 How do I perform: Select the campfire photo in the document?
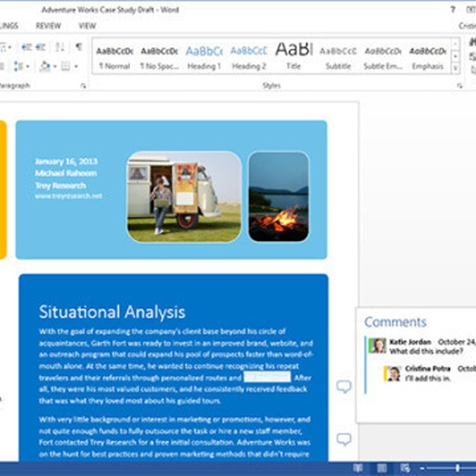point(278,196)
